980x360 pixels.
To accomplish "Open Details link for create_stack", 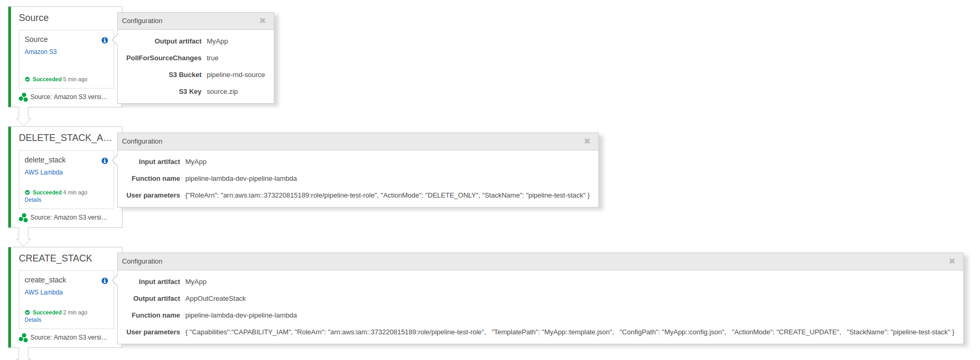I will point(33,320).
